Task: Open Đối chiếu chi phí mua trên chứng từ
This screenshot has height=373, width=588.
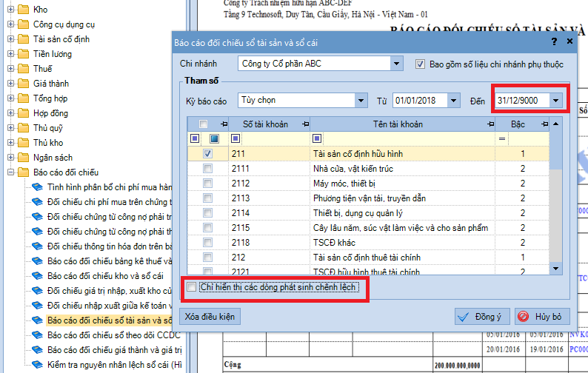Action: coord(110,202)
